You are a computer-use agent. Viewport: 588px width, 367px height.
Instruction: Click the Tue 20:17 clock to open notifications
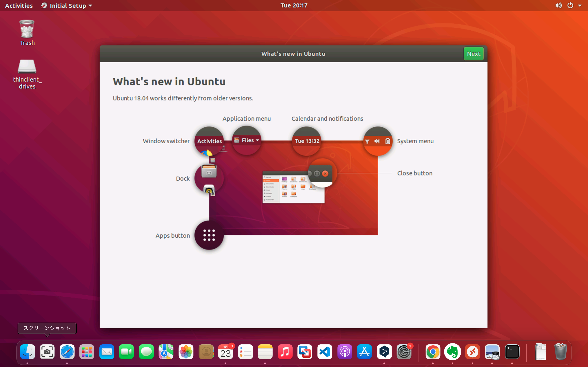coord(294,5)
